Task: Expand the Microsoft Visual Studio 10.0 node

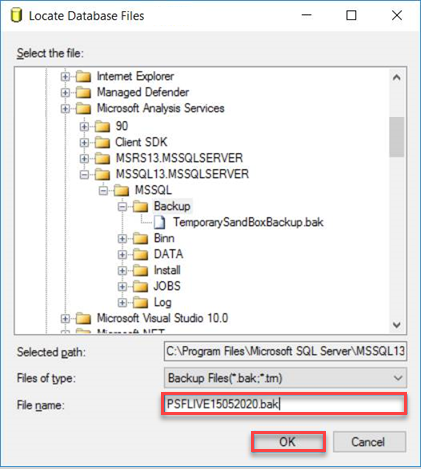Action: (x=65, y=318)
